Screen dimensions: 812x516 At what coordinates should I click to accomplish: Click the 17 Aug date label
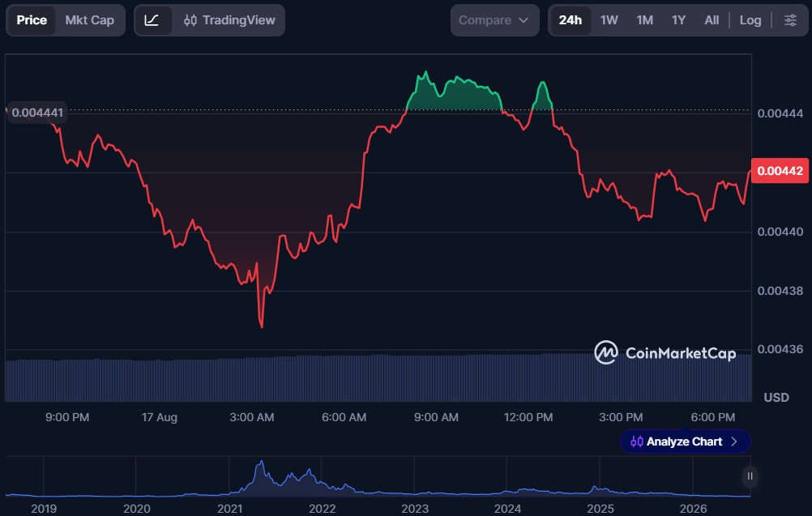coord(160,417)
